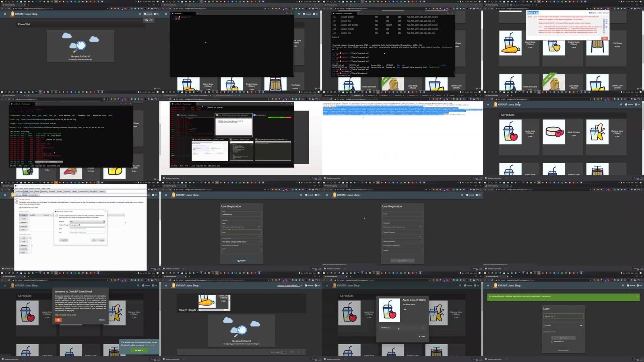Select Login entry under Account in Photo Wall frame

coord(149,20)
